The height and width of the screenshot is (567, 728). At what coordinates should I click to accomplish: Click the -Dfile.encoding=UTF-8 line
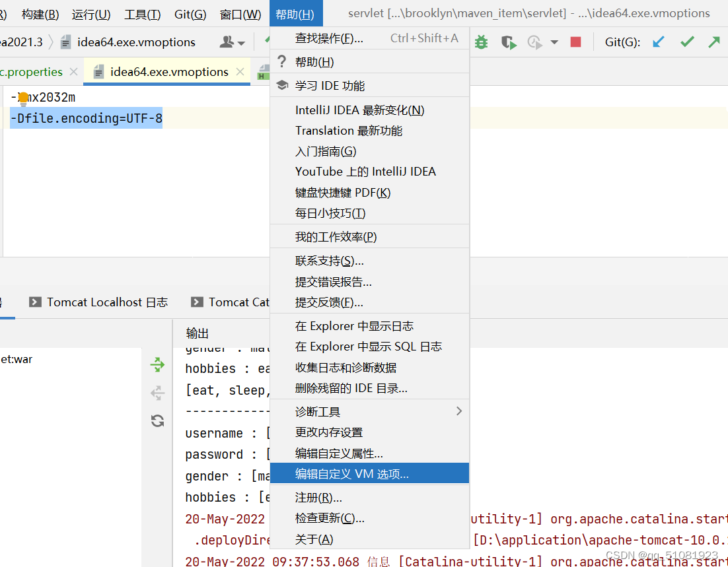tap(87, 118)
